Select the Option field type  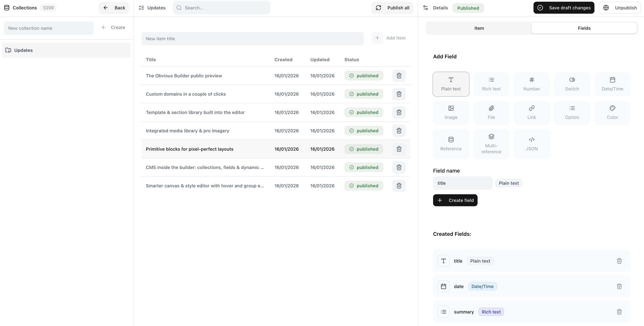point(572,112)
